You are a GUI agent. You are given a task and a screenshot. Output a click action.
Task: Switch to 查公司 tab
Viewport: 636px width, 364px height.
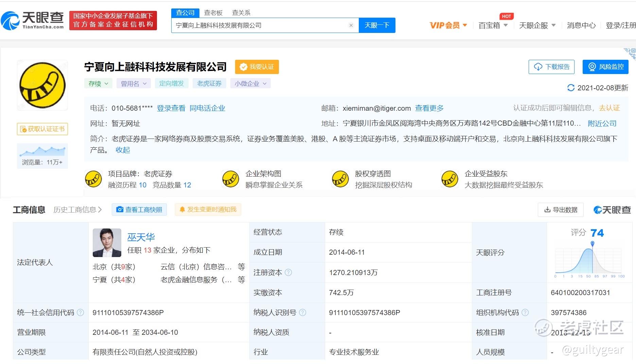[185, 13]
